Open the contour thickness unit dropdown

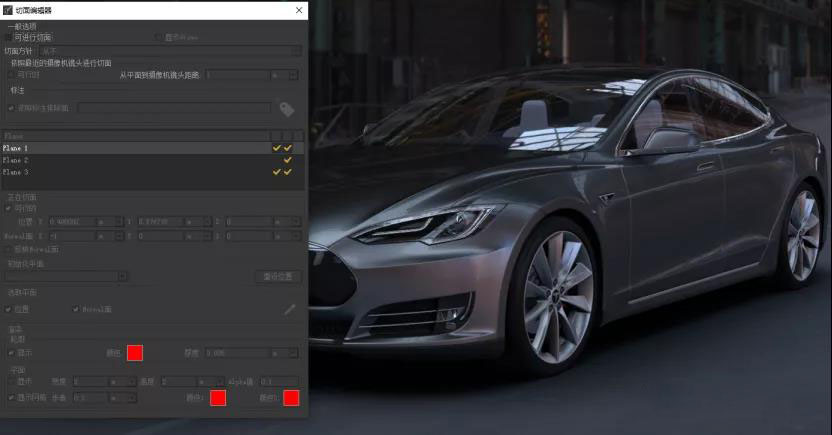(283, 353)
